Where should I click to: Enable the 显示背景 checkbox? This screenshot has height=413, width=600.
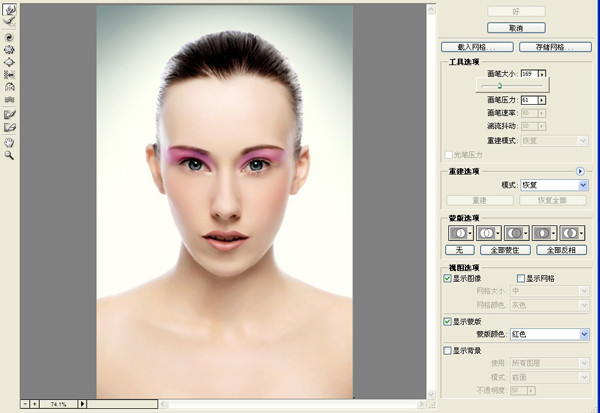coord(447,351)
